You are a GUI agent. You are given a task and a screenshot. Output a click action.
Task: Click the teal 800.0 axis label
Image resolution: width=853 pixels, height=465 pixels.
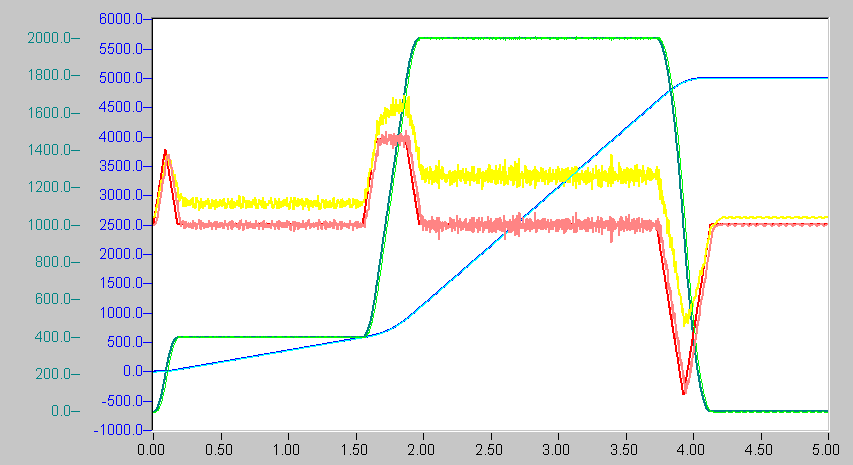pyautogui.click(x=53, y=262)
